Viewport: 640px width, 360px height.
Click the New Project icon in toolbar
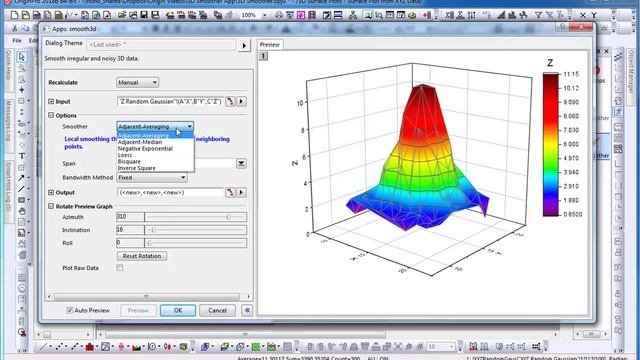(x=14, y=16)
